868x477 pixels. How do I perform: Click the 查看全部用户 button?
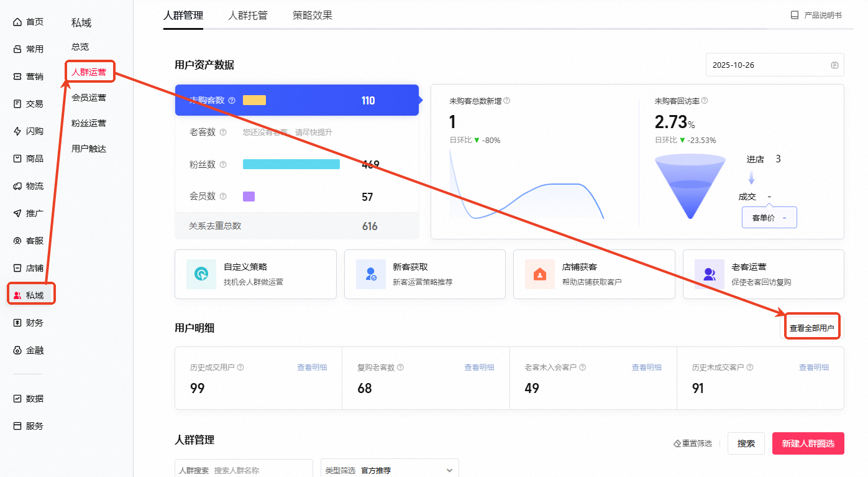(812, 328)
